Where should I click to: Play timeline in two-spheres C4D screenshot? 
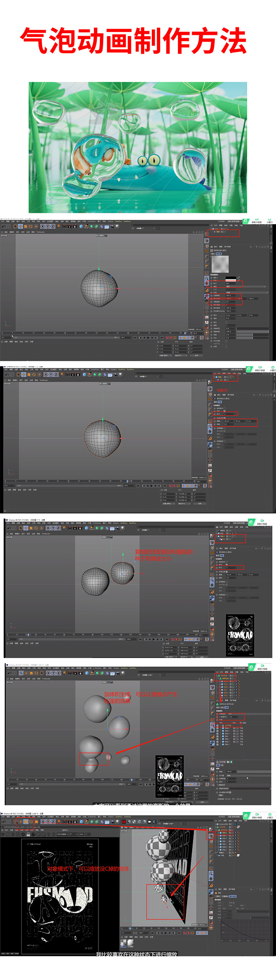tap(154, 639)
